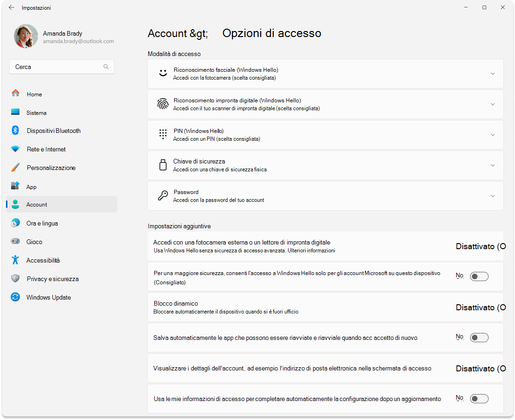This screenshot has width=515, height=420.
Task: Go to Accessibilità settings
Action: 62,260
